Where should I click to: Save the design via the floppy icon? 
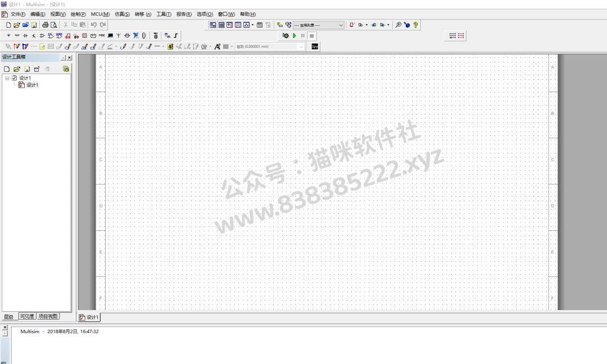point(34,25)
